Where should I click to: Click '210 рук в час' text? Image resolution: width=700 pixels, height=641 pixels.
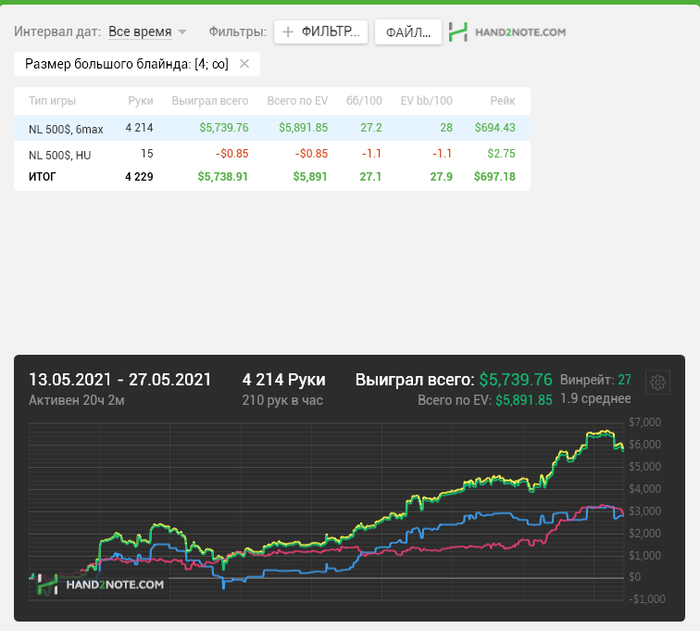(x=283, y=400)
